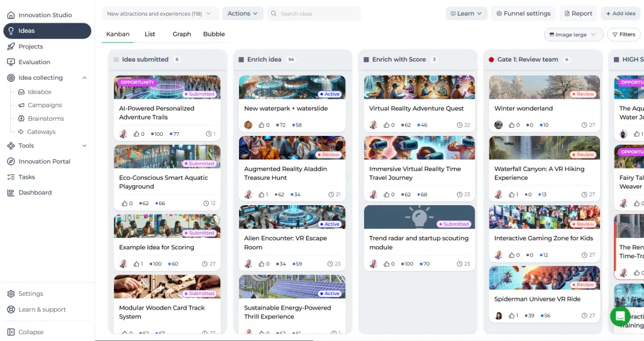
Task: Click the Brainstorms icon
Action: tap(21, 118)
